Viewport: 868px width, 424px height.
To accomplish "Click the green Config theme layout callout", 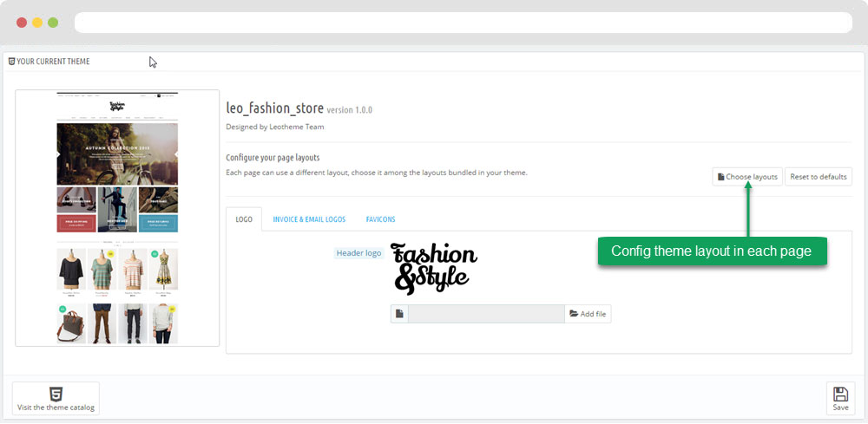I will point(711,251).
